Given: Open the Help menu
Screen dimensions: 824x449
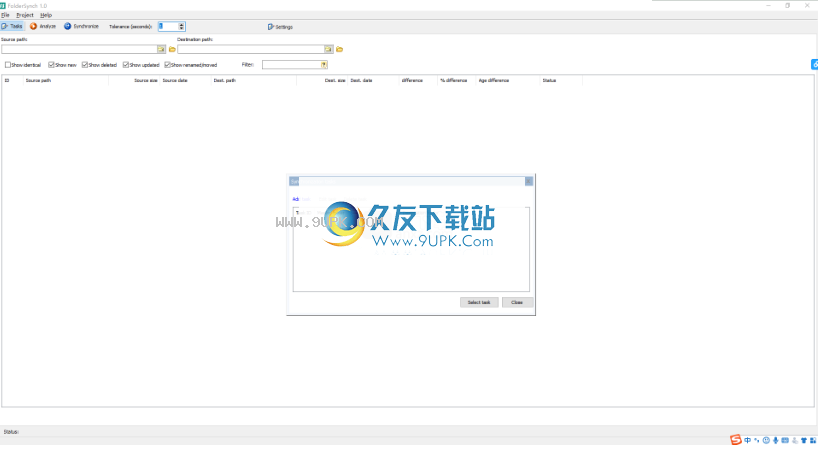Looking at the screenshot, I should coord(46,15).
